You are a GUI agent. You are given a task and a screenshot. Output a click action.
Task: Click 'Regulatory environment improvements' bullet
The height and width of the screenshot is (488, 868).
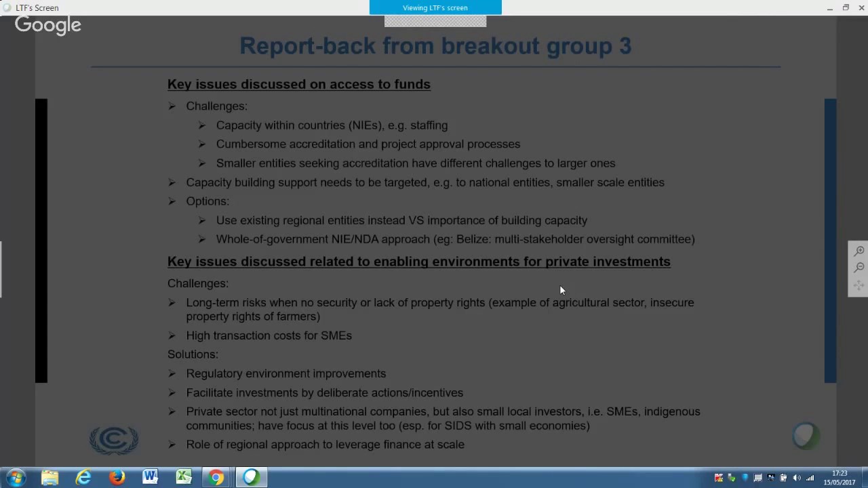pos(286,373)
